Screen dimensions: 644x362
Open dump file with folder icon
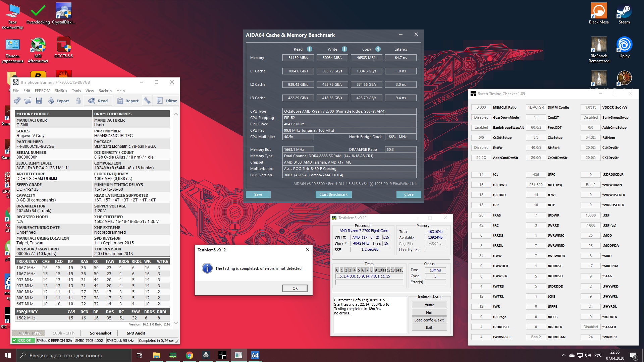tap(28, 101)
